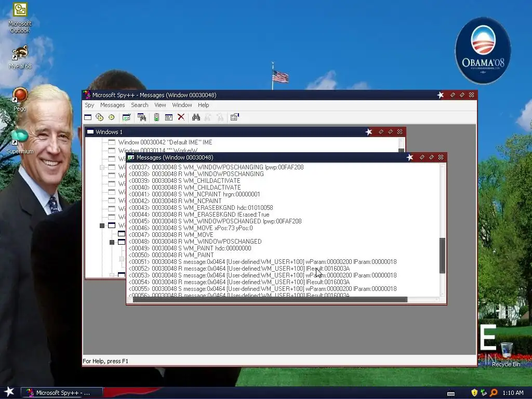
Task: Select message row <00043> WM_ERASEBKGND hdc:01010058
Action: click(201, 208)
